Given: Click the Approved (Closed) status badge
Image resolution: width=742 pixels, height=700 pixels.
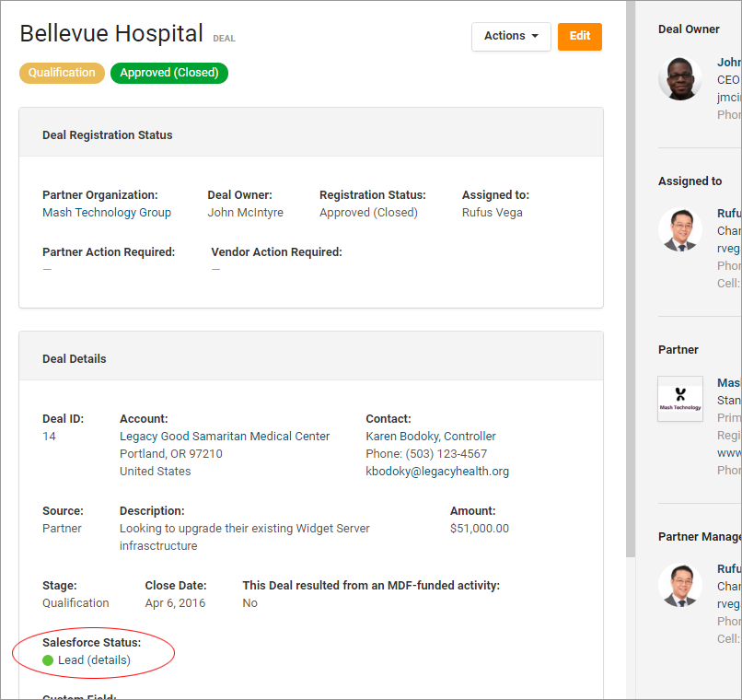Looking at the screenshot, I should (x=169, y=73).
